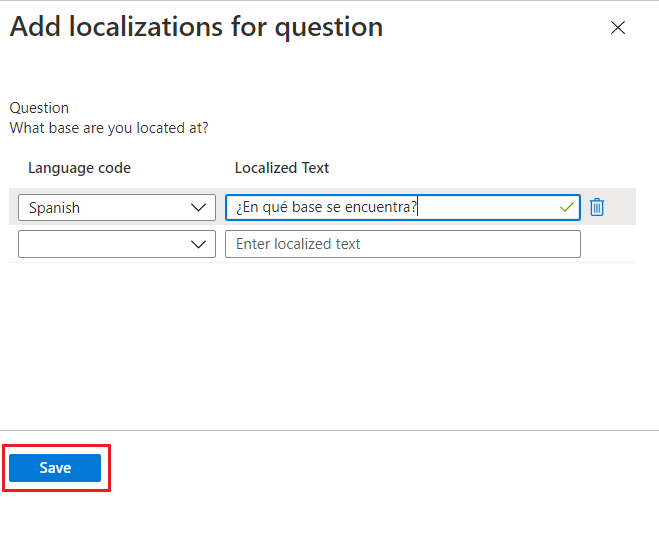Click the highlighted Spanish row background

[x=625, y=207]
